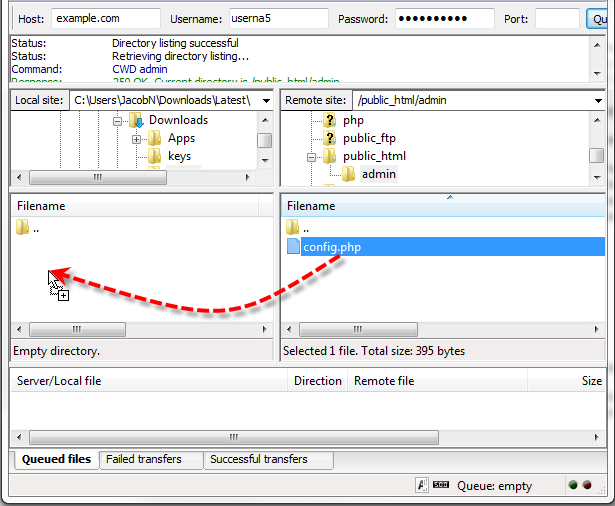Click the php folder question mark icon
The image size is (615, 506).
(329, 120)
